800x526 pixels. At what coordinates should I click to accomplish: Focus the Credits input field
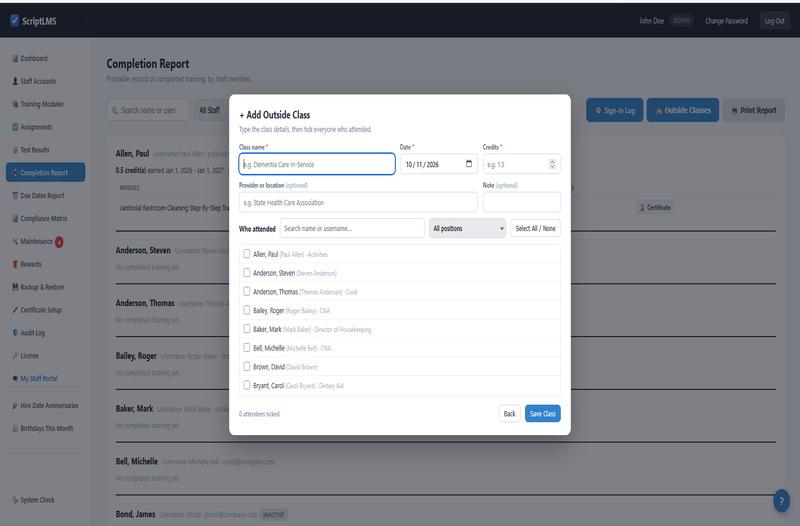[x=521, y=164]
